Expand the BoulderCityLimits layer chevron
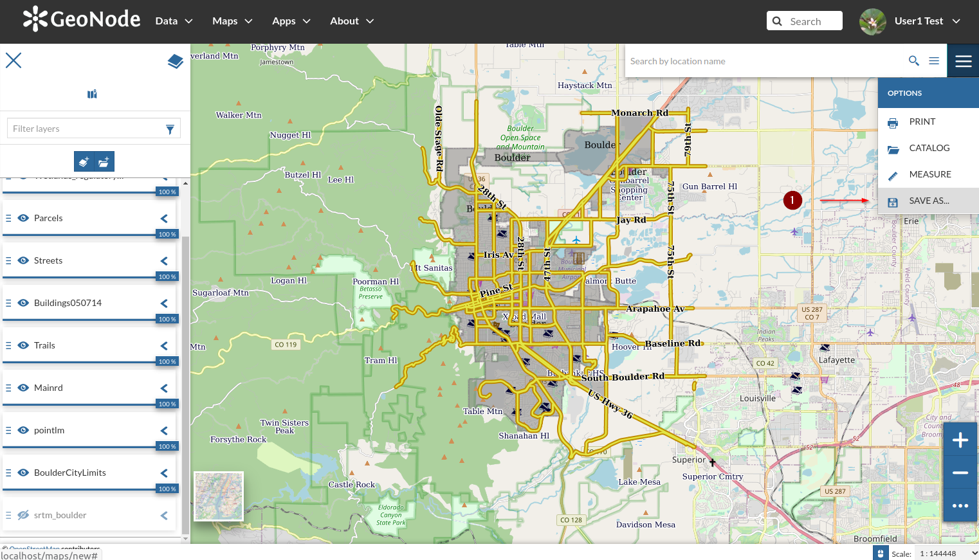 (164, 473)
